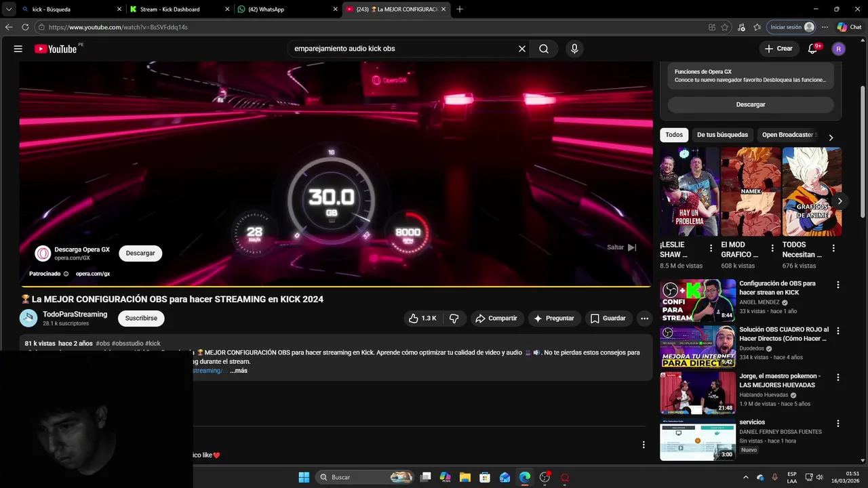
Task: Open the TodoParaStreaming channel name link
Action: click(75, 314)
